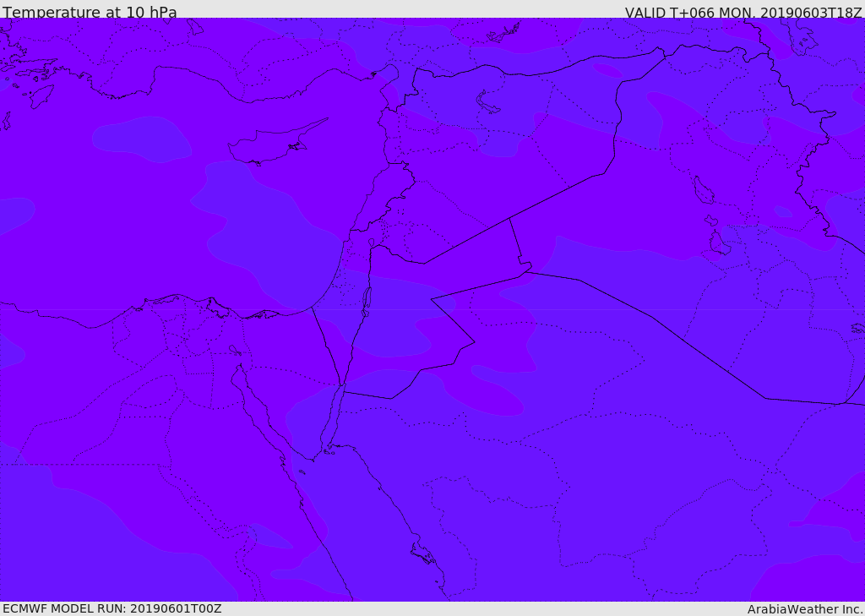Click the 'ArabiaWeather Inc.' credit text

(x=805, y=609)
